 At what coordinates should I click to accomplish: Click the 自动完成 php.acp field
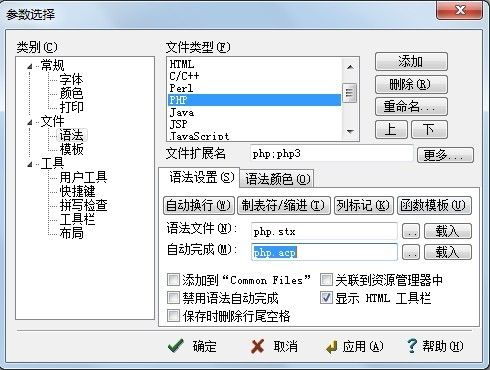(x=324, y=252)
